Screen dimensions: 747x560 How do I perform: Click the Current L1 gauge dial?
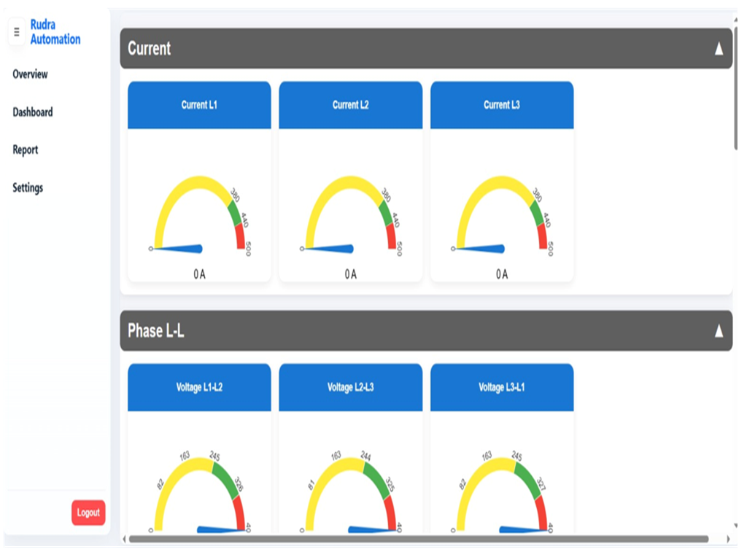[200, 217]
